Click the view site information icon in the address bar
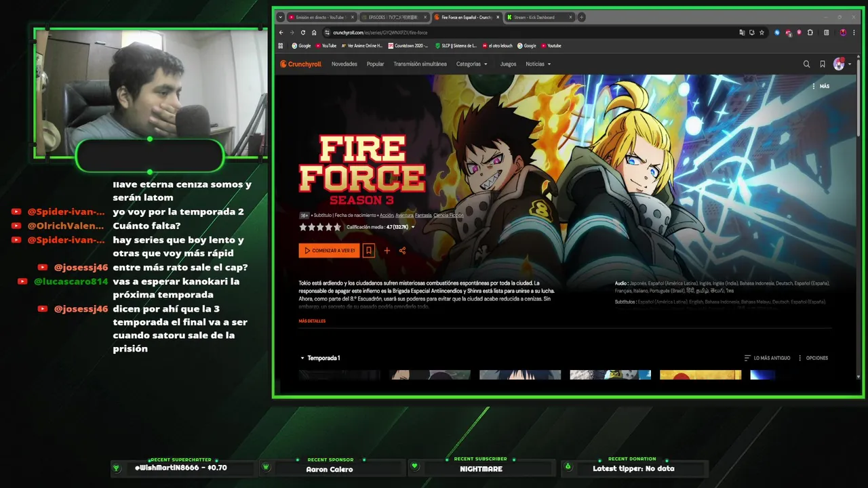Viewport: 868px width, 488px height. point(327,33)
